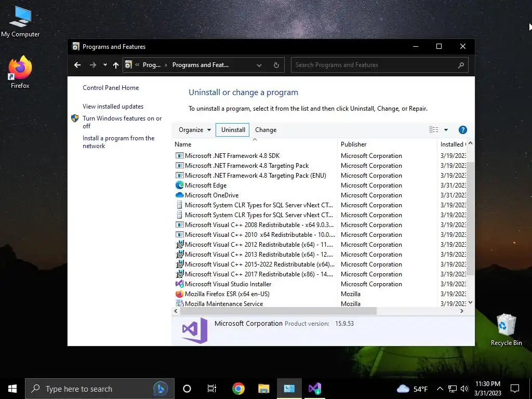Open Install a program from the network
The width and height of the screenshot is (532, 399).
click(118, 142)
